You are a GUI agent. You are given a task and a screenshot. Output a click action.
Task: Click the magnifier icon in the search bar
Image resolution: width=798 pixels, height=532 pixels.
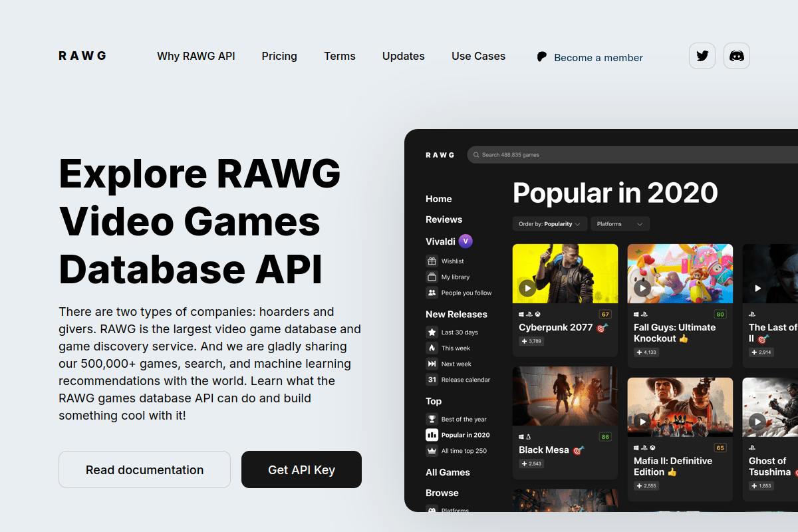click(x=476, y=155)
